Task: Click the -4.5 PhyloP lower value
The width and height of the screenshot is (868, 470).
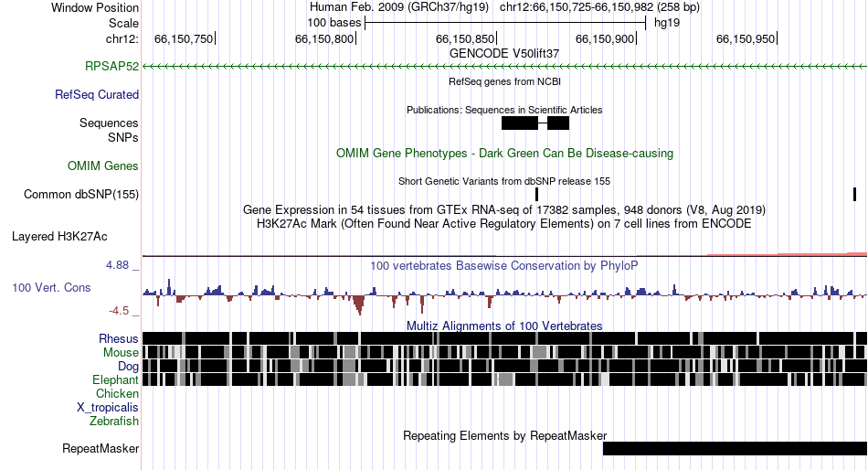Action: (119, 310)
